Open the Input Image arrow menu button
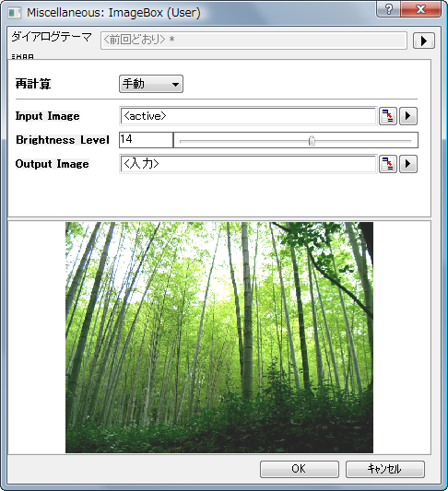 coord(407,116)
